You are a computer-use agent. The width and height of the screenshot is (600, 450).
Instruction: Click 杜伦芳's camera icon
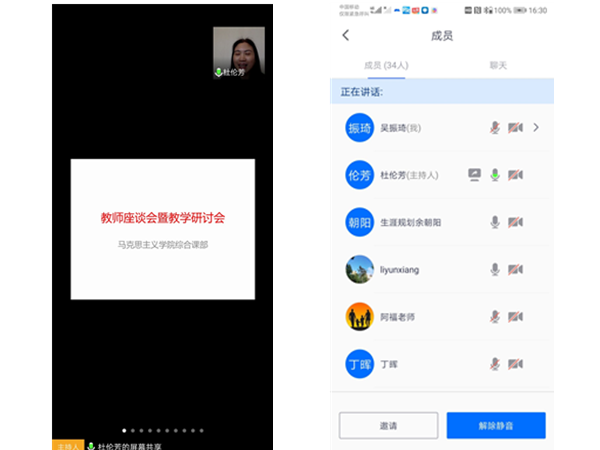pyautogui.click(x=515, y=175)
